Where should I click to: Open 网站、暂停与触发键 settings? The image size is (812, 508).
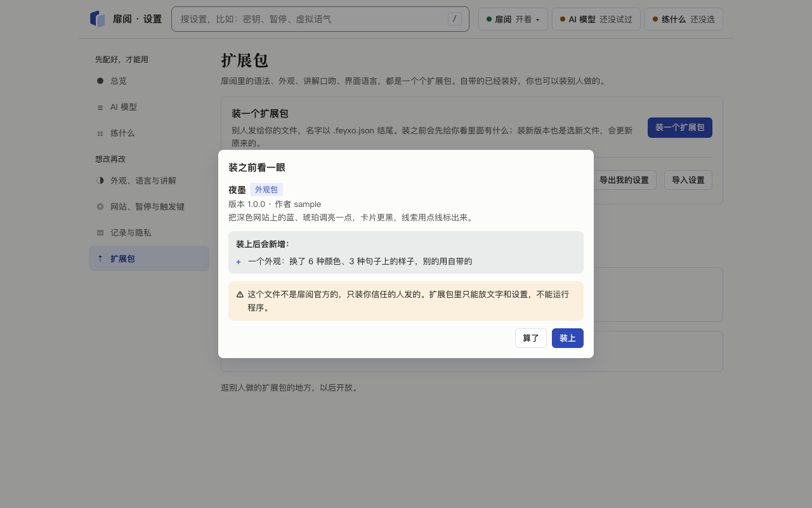tap(149, 206)
